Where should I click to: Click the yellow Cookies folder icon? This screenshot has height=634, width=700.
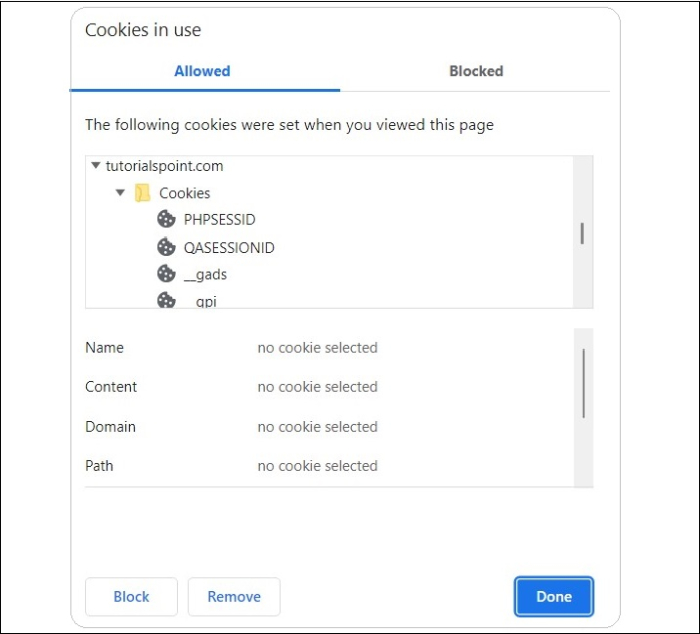tap(143, 193)
